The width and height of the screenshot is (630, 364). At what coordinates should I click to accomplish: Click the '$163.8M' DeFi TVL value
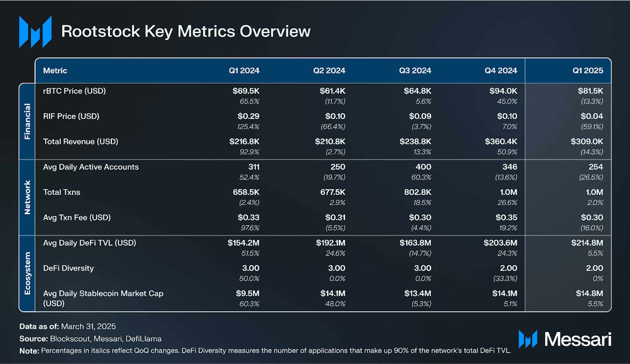coord(415,243)
